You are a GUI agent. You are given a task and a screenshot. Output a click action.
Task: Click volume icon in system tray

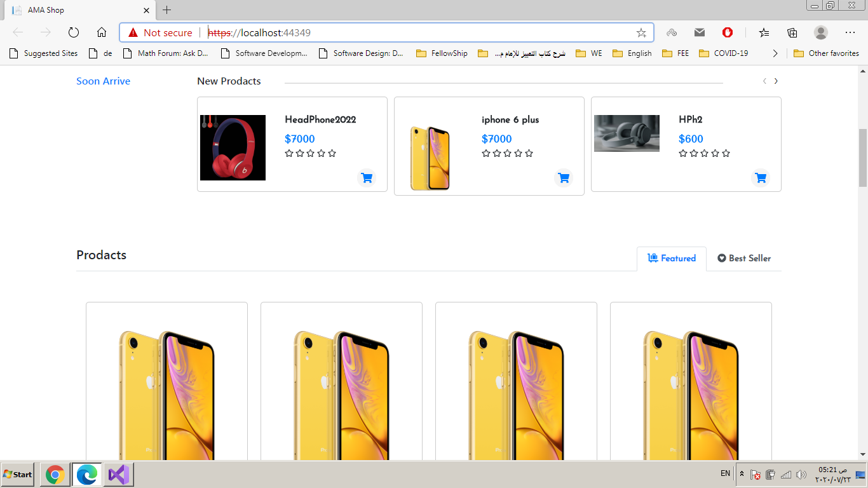pos(801,475)
